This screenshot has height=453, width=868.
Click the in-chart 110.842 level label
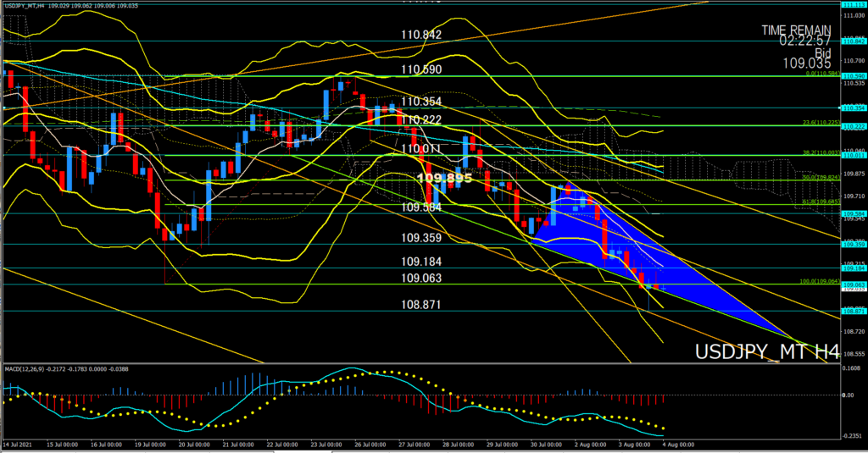[421, 35]
